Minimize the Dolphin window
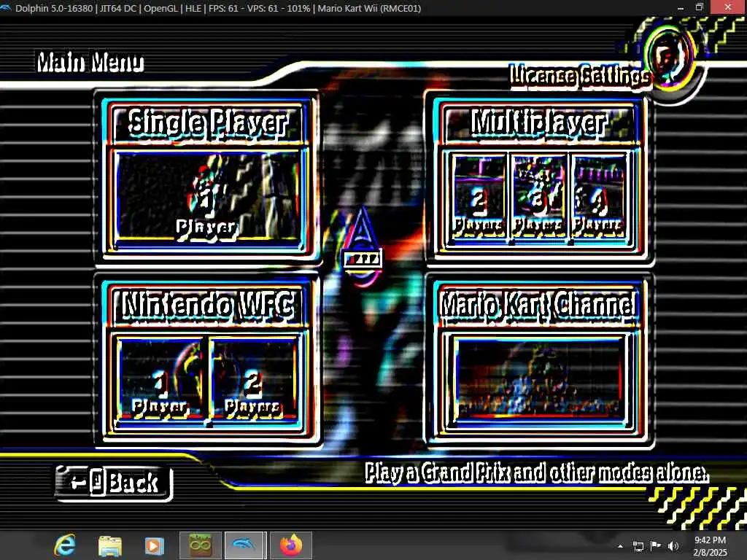The width and height of the screenshot is (747, 560). [x=681, y=7]
